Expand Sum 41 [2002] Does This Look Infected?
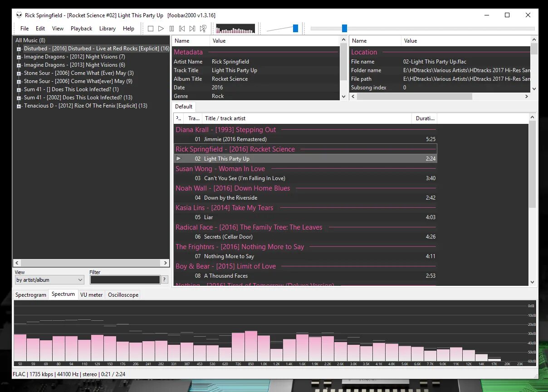The width and height of the screenshot is (548, 392). pyautogui.click(x=19, y=98)
